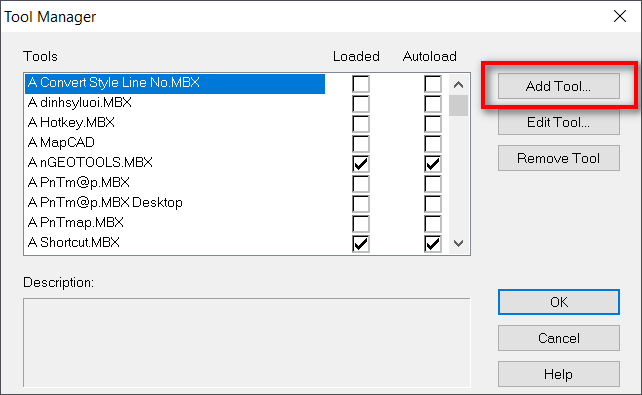Click the tools list scroll up arrow

point(459,85)
